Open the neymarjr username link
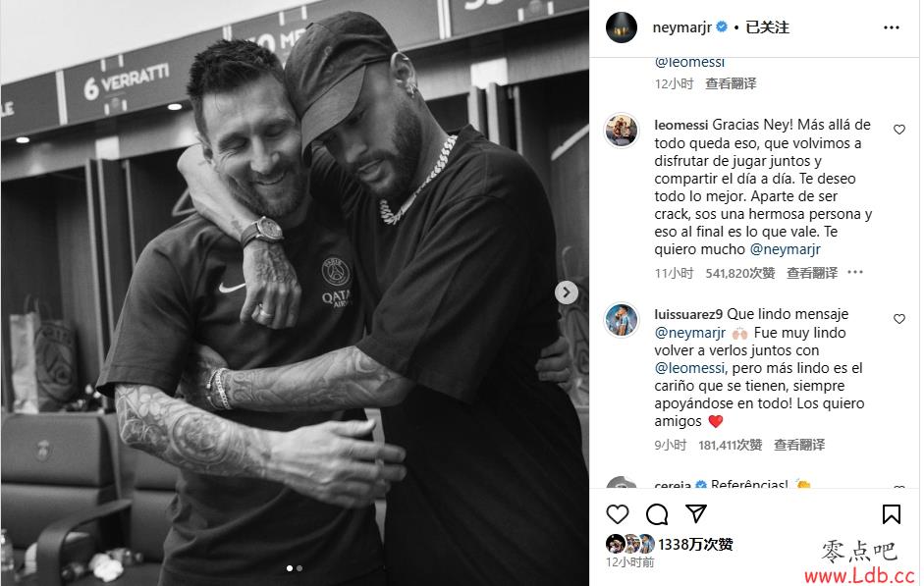This screenshot has width=924, height=586. (682, 27)
